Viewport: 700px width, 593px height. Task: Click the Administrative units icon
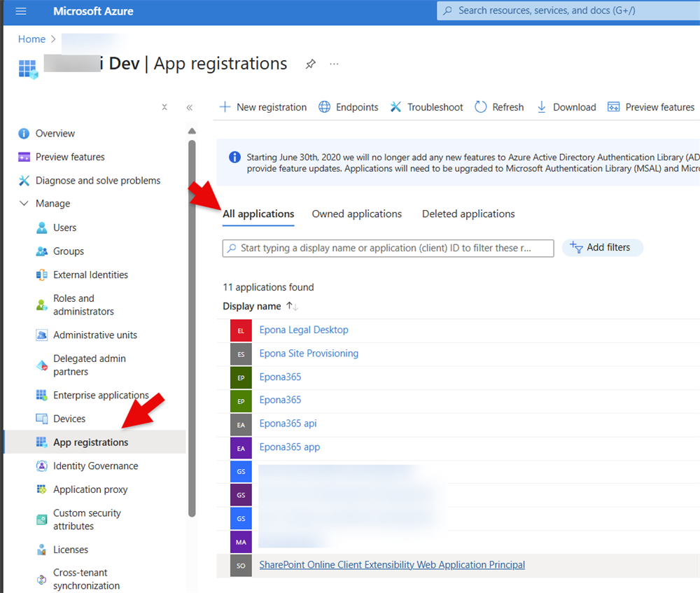(x=41, y=335)
